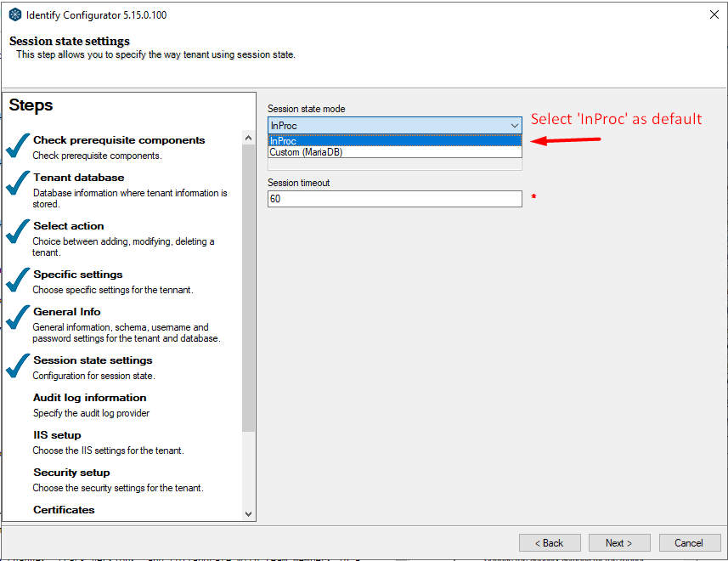Close the Identify Configurator window

point(714,14)
